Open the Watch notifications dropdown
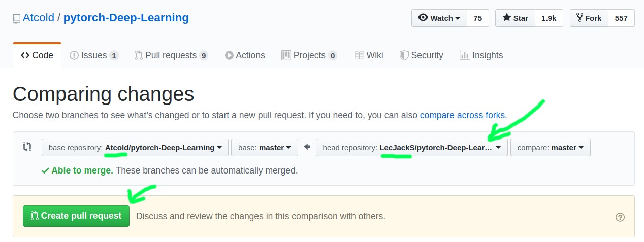 (439, 18)
